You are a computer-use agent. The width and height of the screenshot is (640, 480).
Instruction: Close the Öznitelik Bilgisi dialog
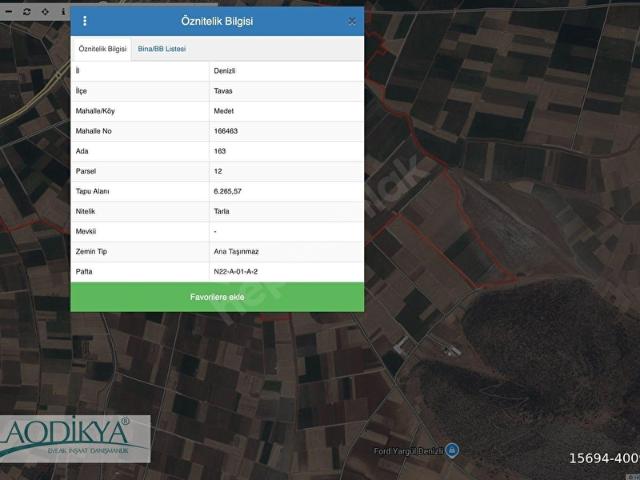coord(352,21)
